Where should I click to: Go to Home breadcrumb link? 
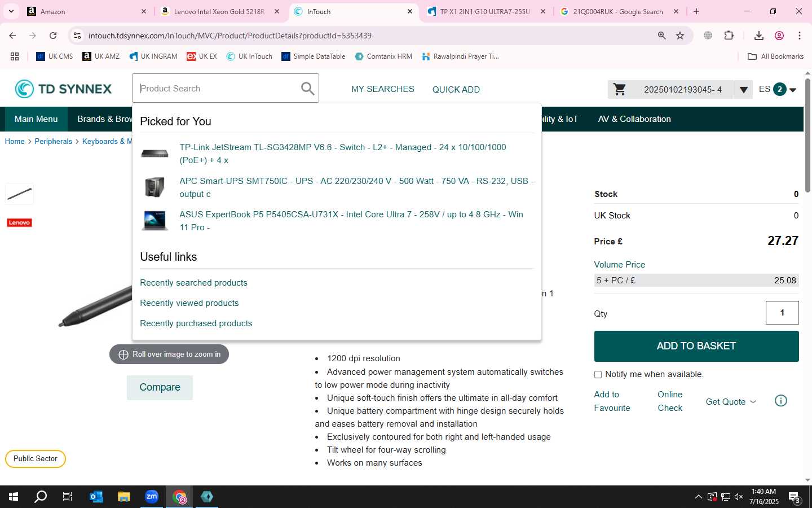(15, 141)
